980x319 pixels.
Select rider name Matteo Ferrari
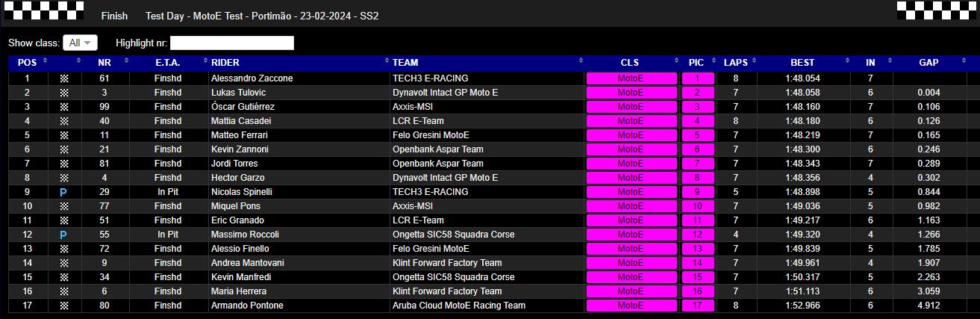point(240,135)
